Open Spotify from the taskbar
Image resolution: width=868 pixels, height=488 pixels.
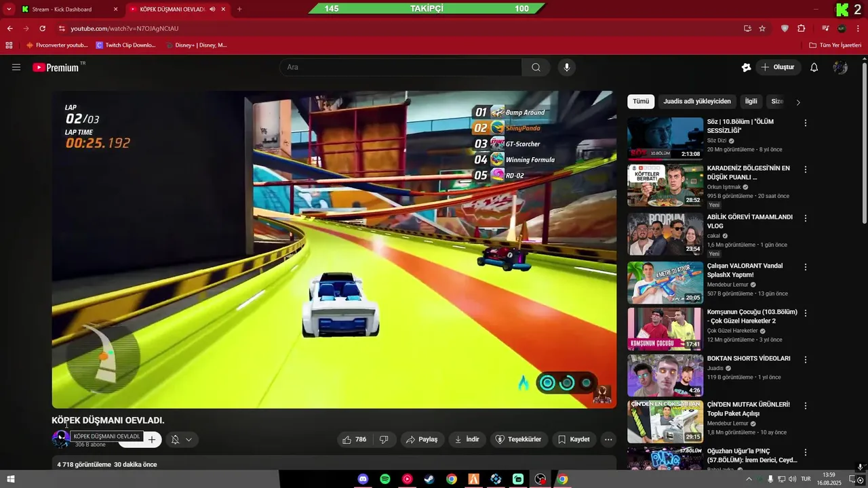pos(385,479)
